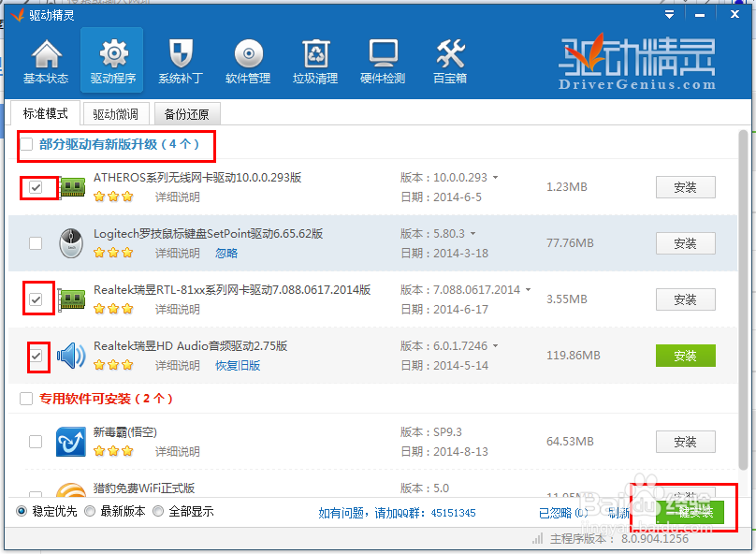
Task: Open 软件管理 disc section
Action: (248, 61)
